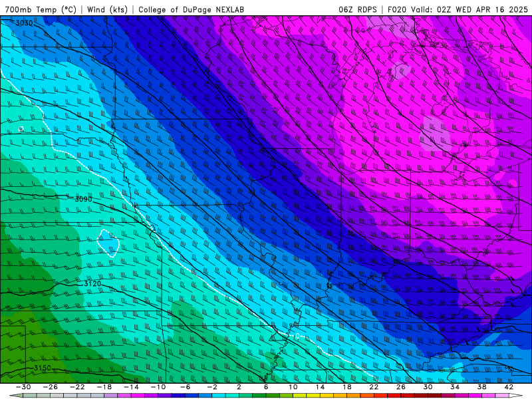Click the −22 legend value
532x399 pixels.
(77, 387)
